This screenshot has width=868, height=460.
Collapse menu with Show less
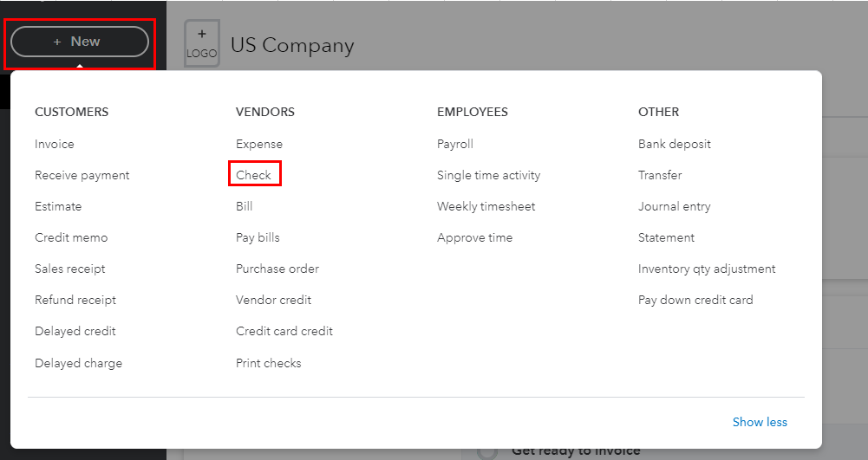pos(760,423)
